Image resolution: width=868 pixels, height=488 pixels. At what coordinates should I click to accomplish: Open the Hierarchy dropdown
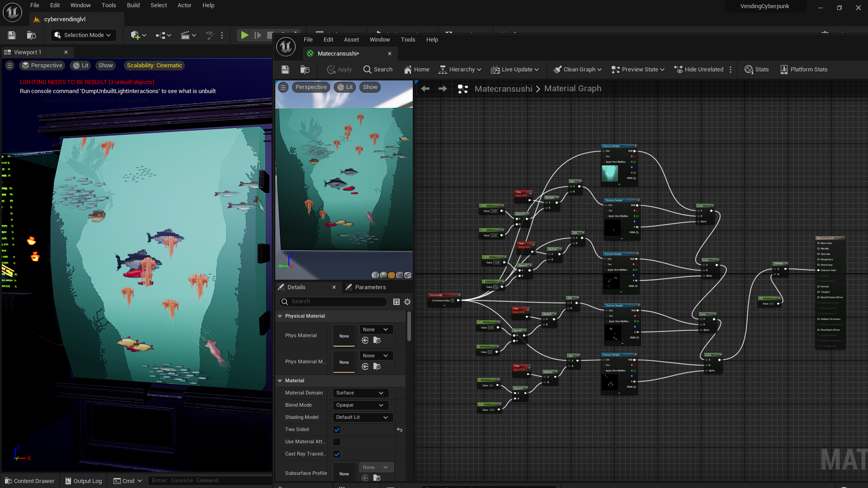point(460,70)
